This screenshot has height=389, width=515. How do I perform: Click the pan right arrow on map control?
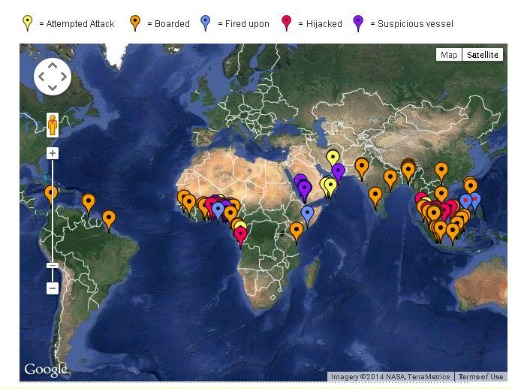coord(63,77)
